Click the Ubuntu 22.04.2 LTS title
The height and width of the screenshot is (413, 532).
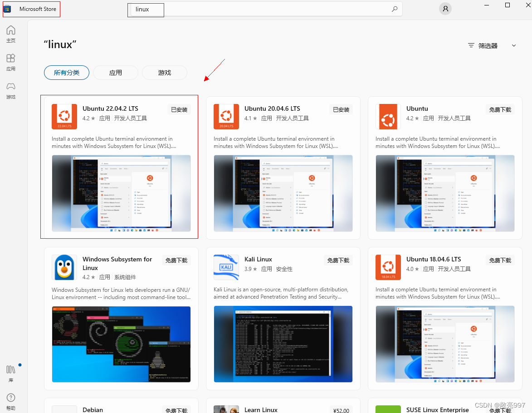click(x=110, y=108)
